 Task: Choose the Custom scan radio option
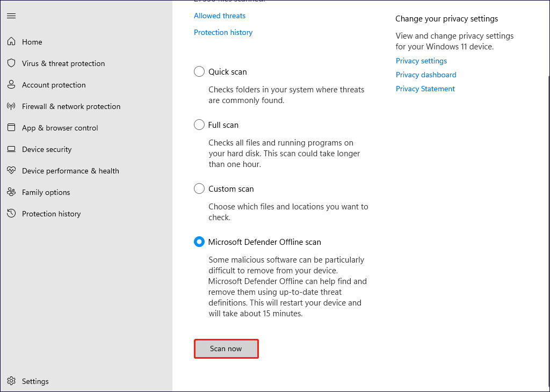click(199, 188)
